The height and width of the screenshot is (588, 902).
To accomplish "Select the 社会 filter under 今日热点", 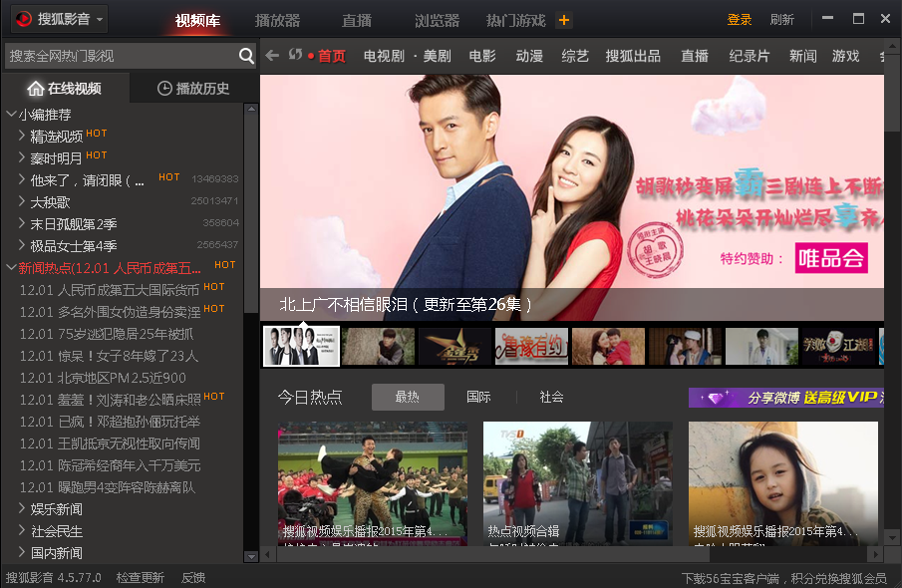I will [552, 397].
